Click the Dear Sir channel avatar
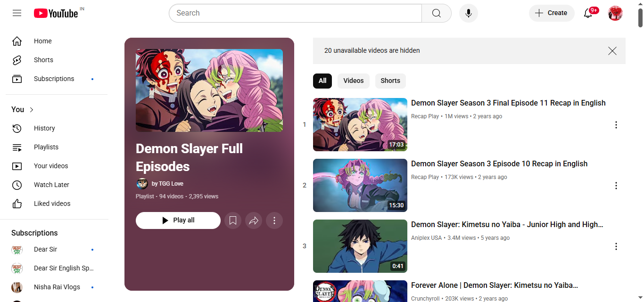644x302 pixels. pyautogui.click(x=17, y=249)
